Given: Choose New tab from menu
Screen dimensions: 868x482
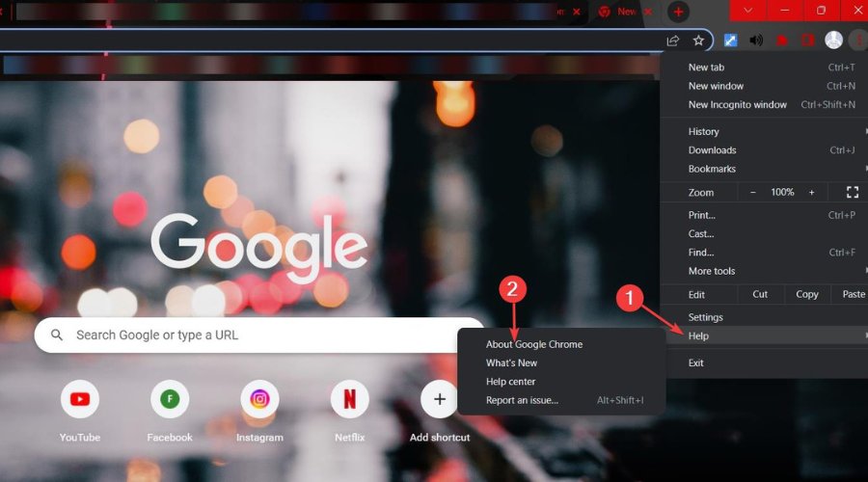Looking at the screenshot, I should [764, 67].
